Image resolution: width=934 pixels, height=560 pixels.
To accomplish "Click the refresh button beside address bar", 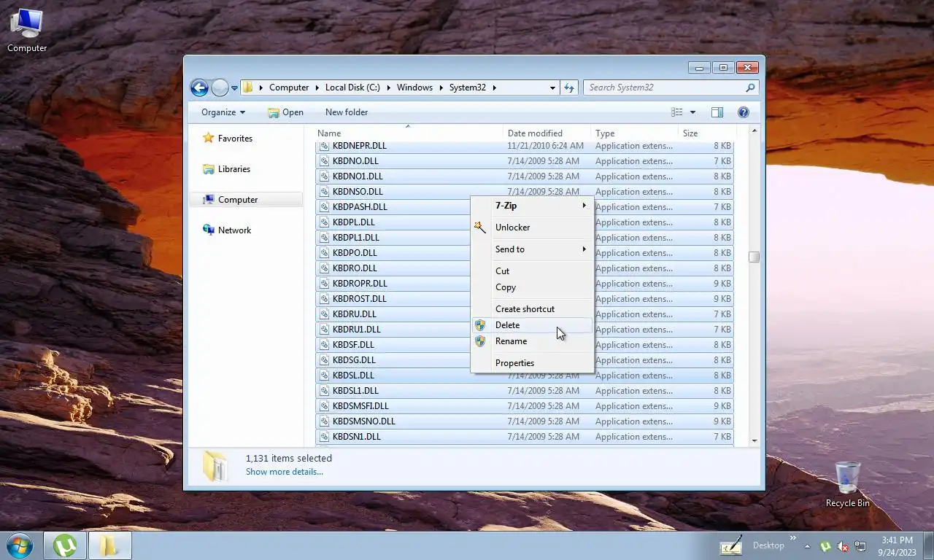I will tap(569, 87).
